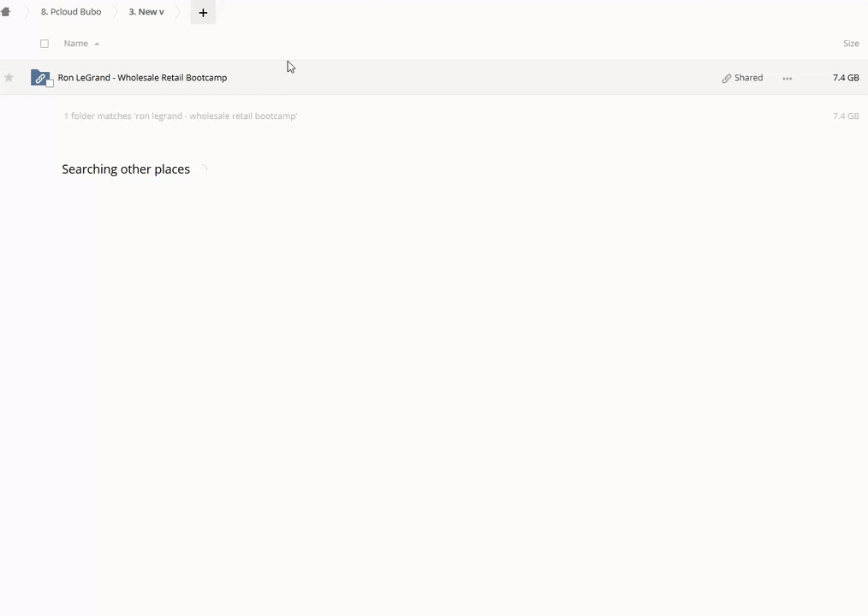Sort files by the Name column

75,44
